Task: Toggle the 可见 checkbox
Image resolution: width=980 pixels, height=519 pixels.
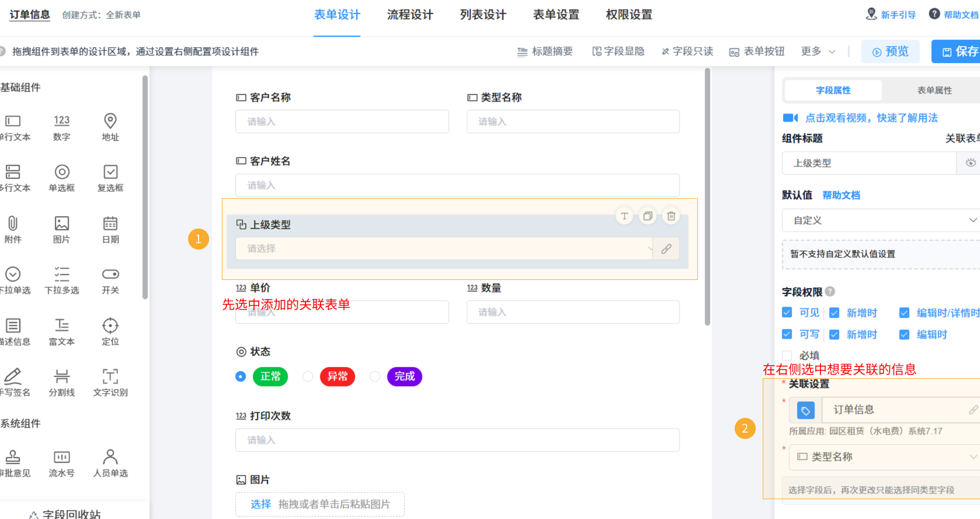Action: pyautogui.click(x=787, y=313)
